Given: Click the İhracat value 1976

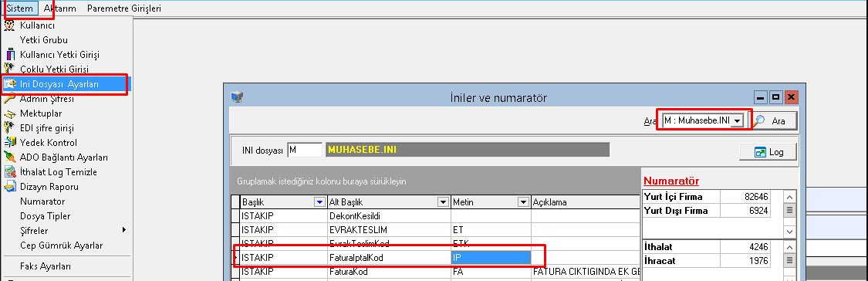Looking at the screenshot, I should [x=745, y=260].
